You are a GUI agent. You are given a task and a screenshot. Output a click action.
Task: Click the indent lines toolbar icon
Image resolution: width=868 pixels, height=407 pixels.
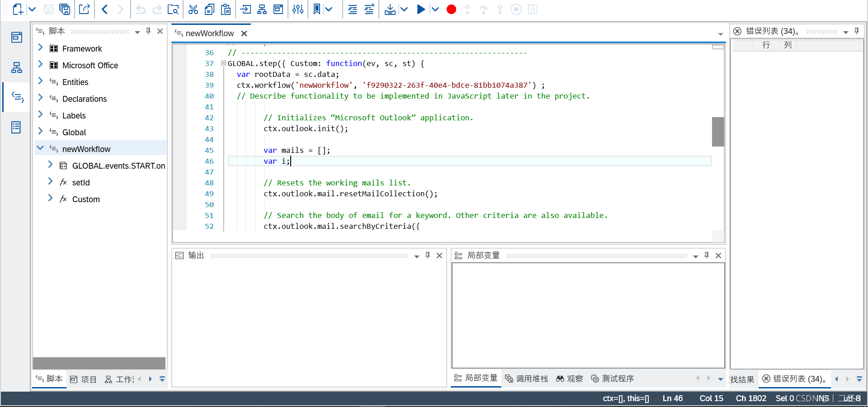[352, 9]
